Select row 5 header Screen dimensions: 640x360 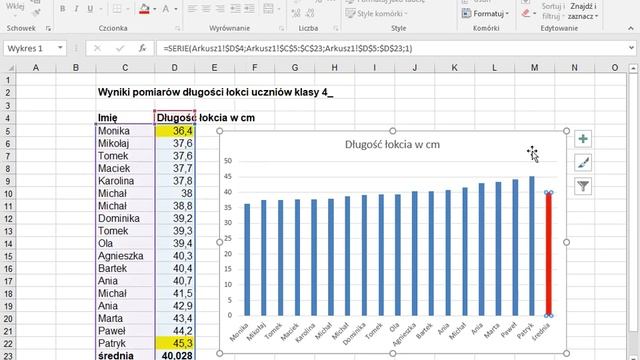pos(8,131)
